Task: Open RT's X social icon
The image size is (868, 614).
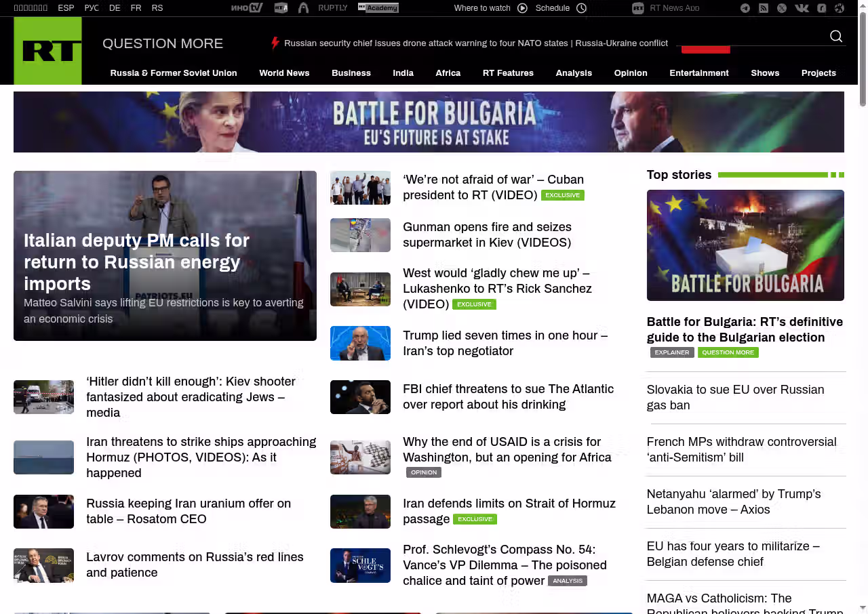Action: coord(782,8)
